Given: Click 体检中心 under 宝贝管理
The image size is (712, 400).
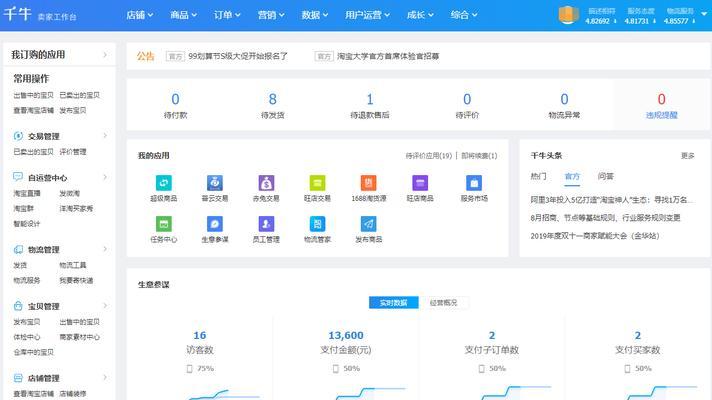Looking at the screenshot, I should [27, 337].
